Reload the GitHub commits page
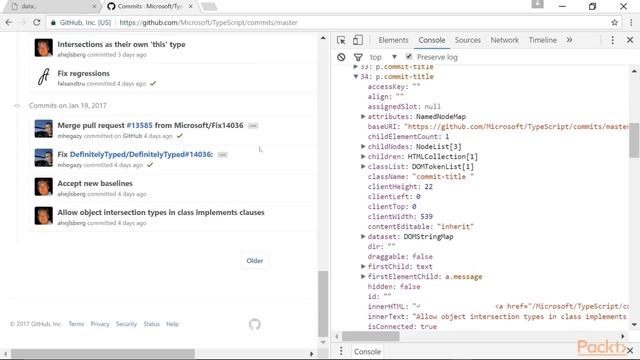Screen dimensions: 640x360 point(36,22)
